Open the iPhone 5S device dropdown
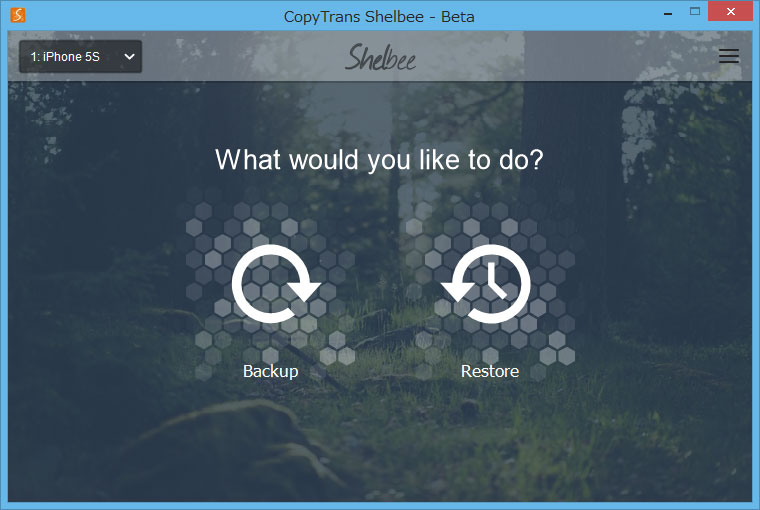760x510 pixels. point(80,57)
